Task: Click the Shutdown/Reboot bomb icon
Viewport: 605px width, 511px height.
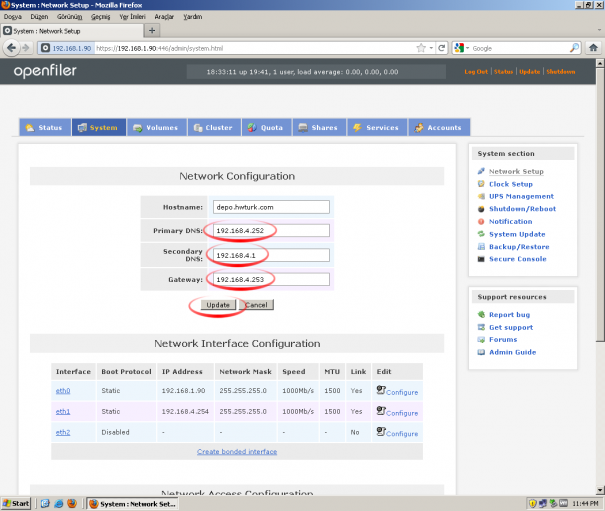Action: click(x=481, y=209)
